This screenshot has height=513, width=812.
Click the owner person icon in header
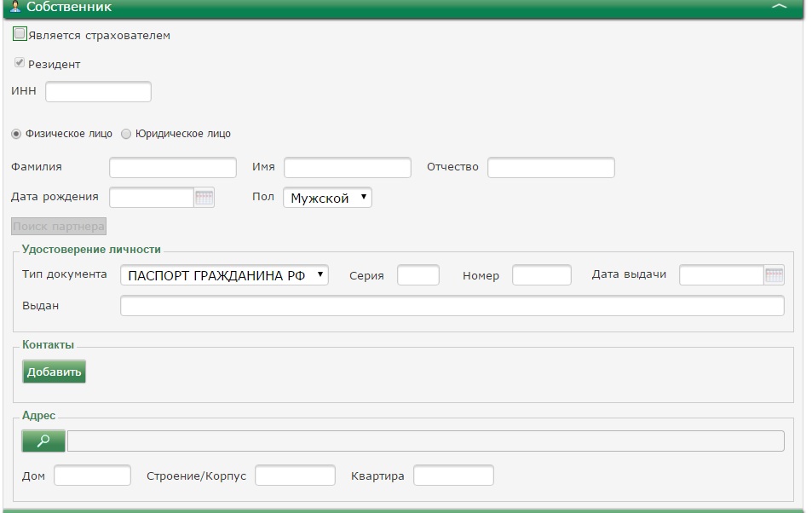coord(14,7)
